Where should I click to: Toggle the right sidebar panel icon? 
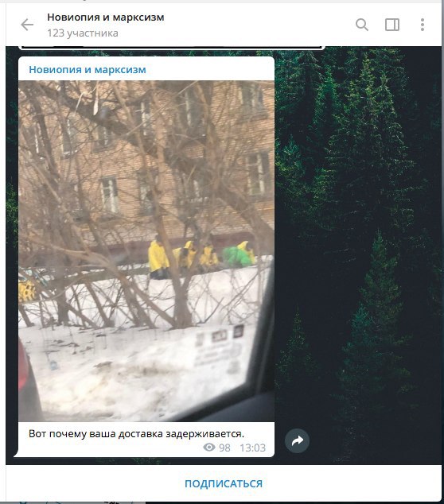coord(392,25)
